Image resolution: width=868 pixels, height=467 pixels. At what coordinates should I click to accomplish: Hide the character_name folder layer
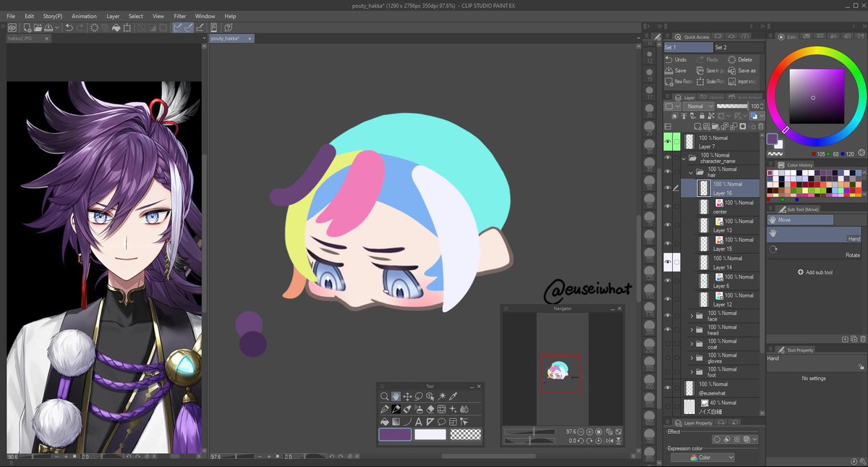tap(668, 156)
